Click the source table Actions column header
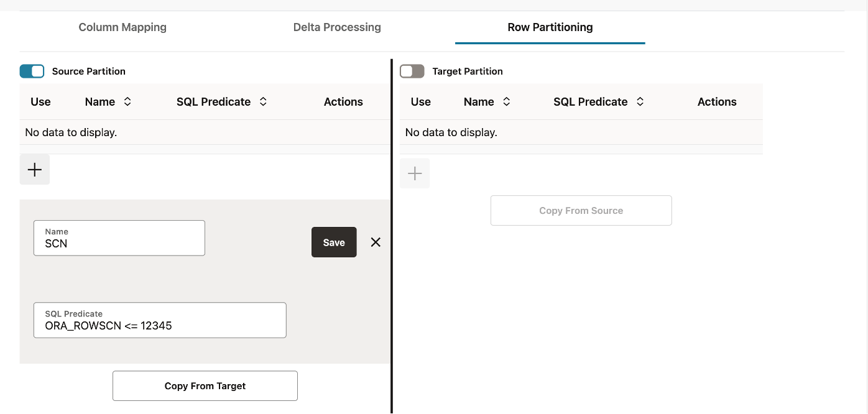 (x=343, y=102)
